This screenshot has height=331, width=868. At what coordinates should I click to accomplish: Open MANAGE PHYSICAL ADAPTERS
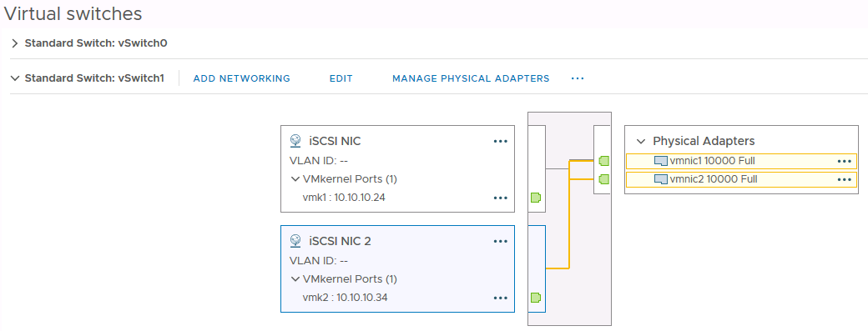click(x=471, y=78)
